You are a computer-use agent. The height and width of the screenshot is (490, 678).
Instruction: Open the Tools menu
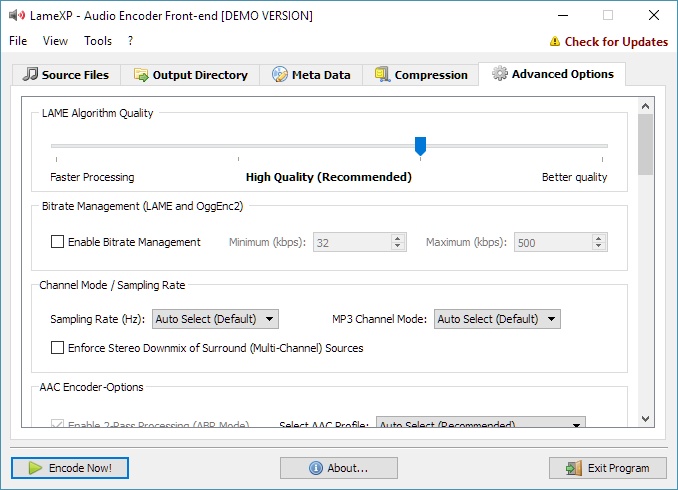click(98, 41)
